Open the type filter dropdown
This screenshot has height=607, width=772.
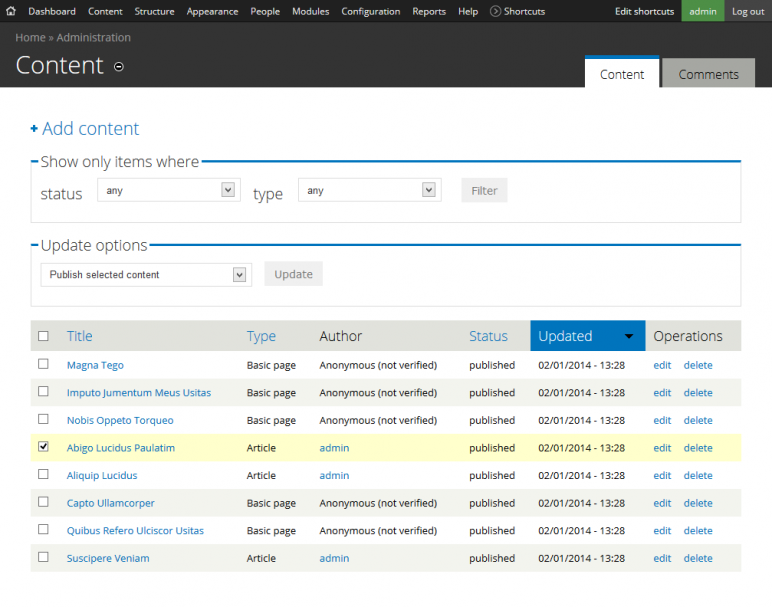tap(369, 190)
